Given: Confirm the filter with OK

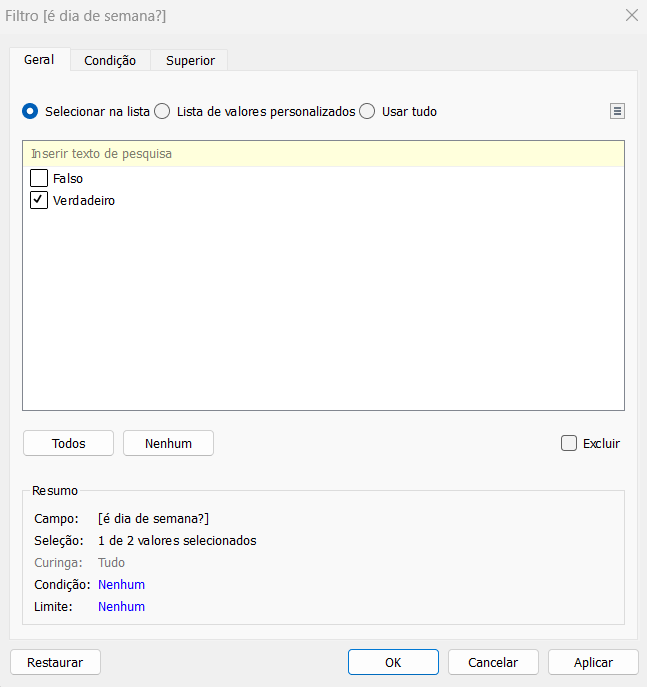Looking at the screenshot, I should (393, 662).
